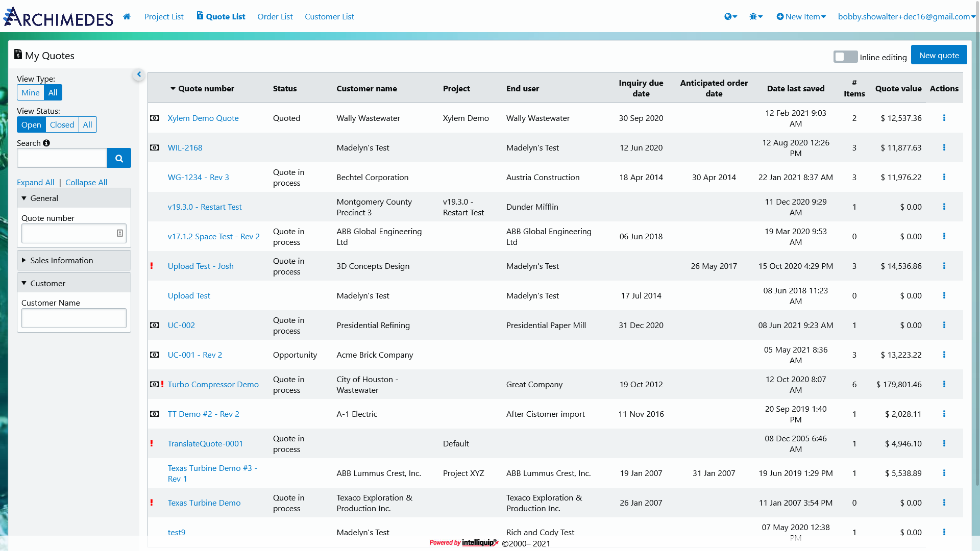Open the Quote List tab

pos(221,16)
